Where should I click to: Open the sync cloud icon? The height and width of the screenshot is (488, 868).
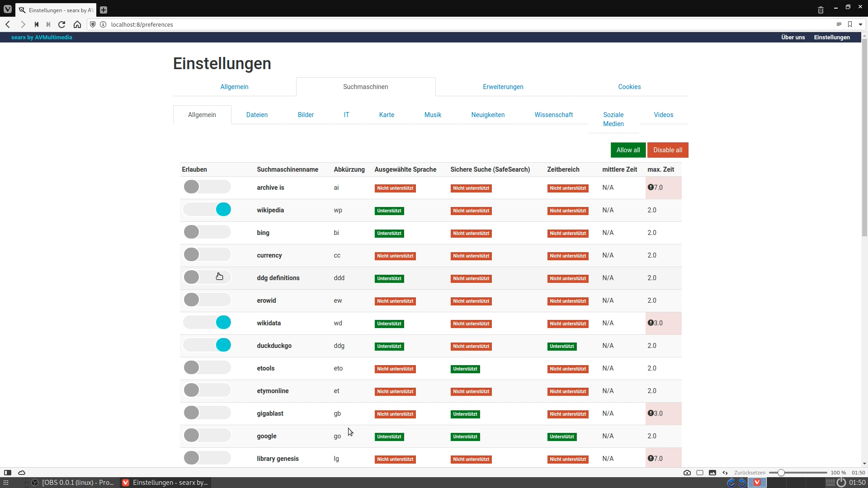click(22, 473)
